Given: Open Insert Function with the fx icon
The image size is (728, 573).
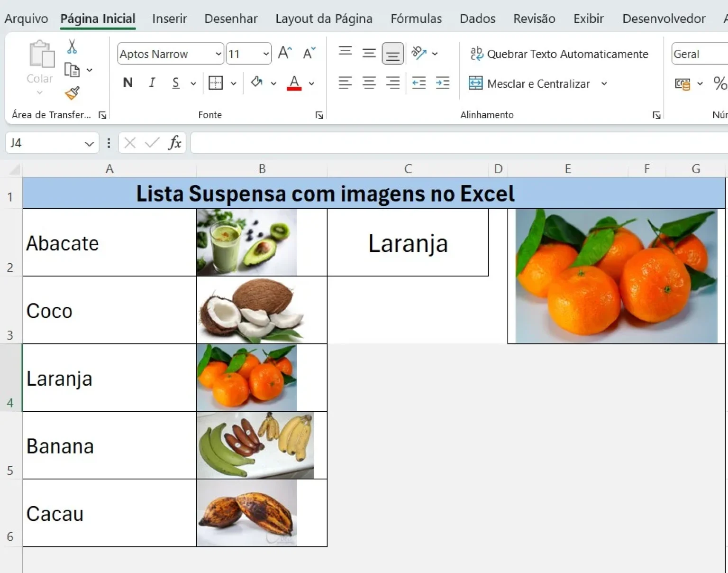Looking at the screenshot, I should (x=174, y=143).
